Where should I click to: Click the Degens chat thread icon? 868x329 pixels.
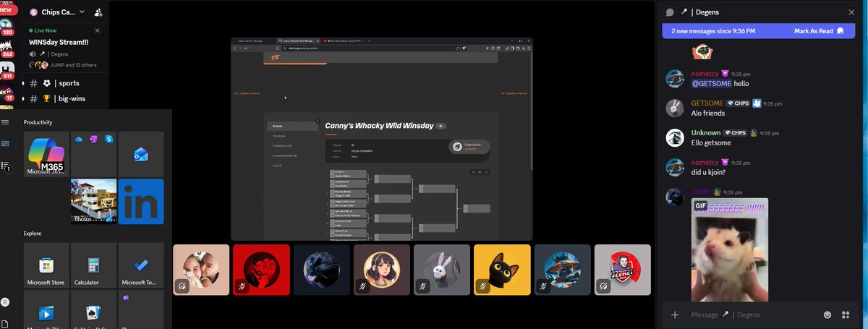pyautogui.click(x=669, y=12)
